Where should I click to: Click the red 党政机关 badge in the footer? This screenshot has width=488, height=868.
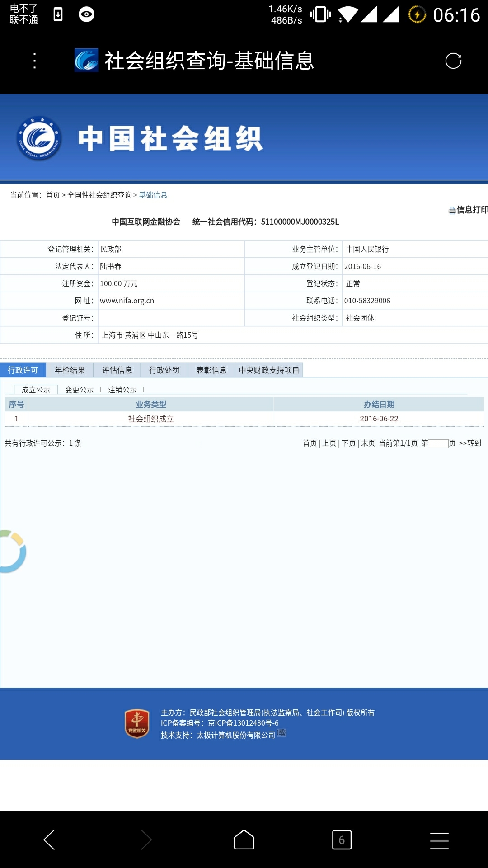click(137, 723)
